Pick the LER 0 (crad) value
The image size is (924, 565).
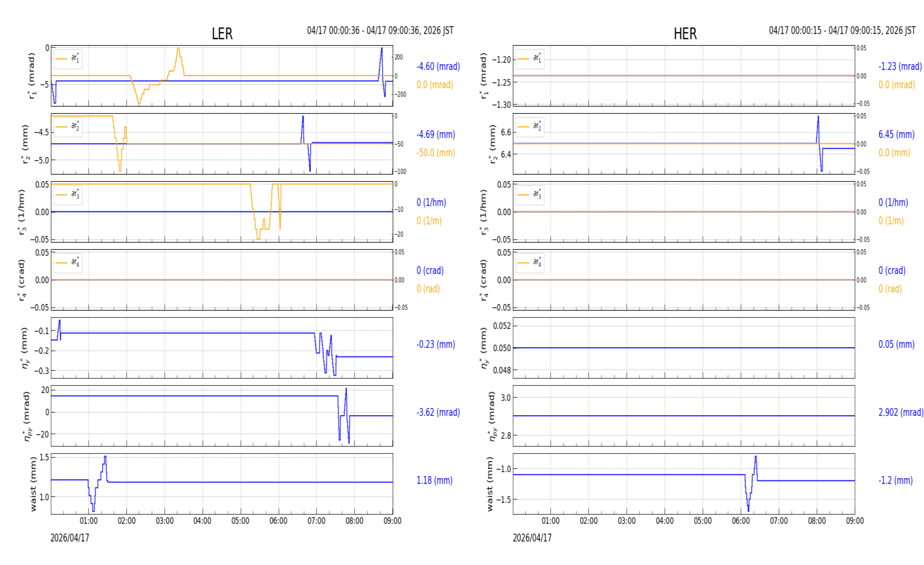(430, 271)
